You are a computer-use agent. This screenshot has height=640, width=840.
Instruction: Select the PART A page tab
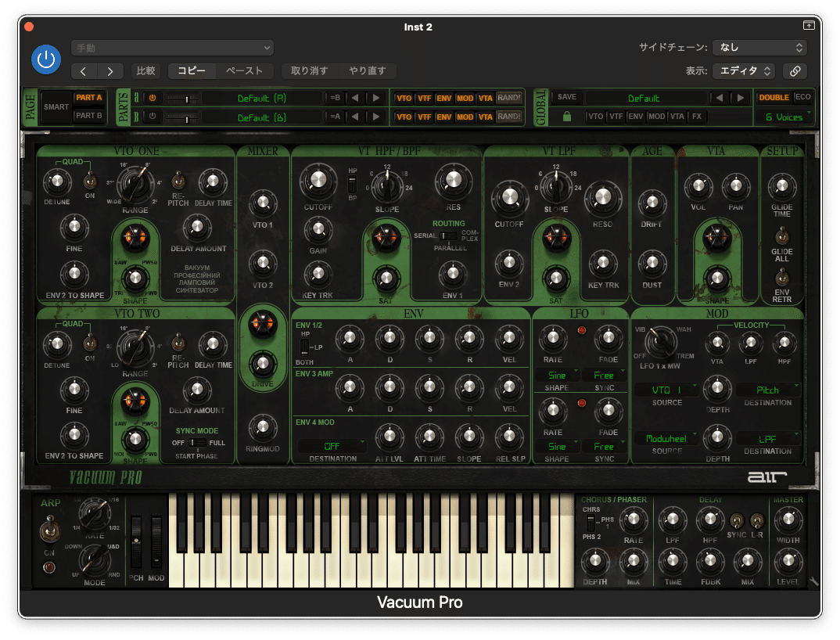click(89, 98)
